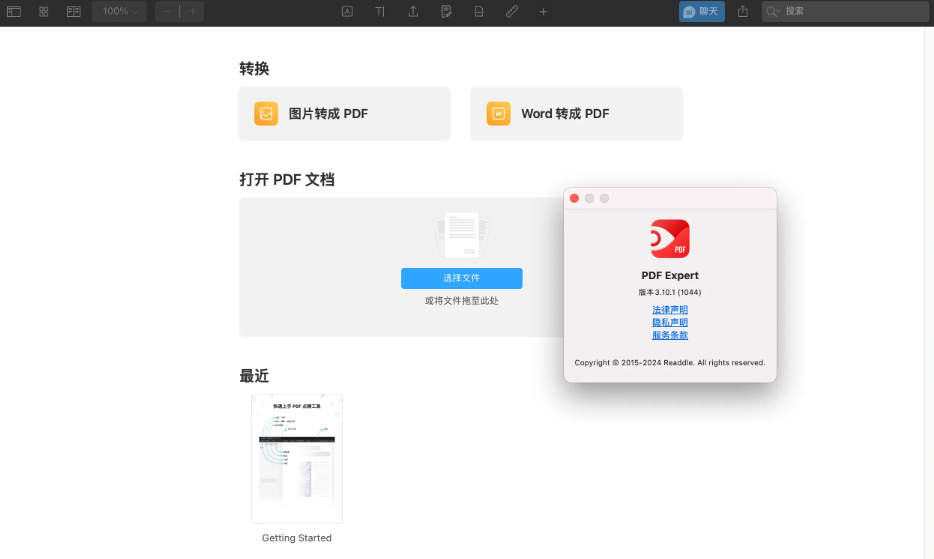Select the redact tool icon

[x=479, y=11]
